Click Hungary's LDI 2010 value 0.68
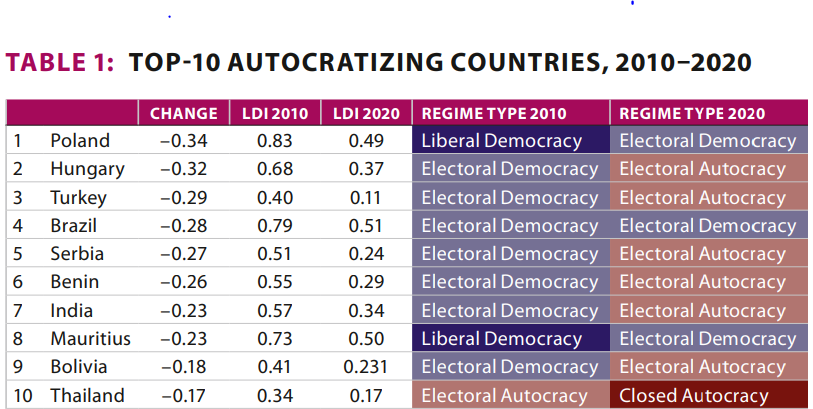The width and height of the screenshot is (813, 409). point(274,169)
